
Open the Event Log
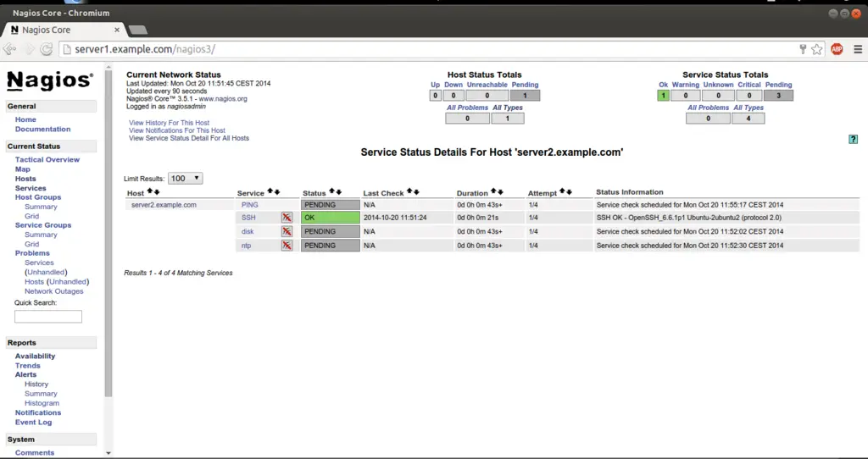point(33,422)
